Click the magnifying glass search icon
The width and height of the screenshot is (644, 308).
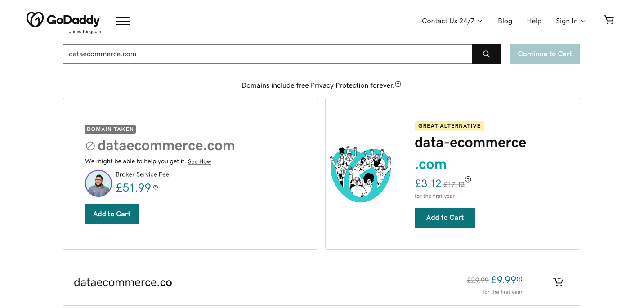coord(486,54)
